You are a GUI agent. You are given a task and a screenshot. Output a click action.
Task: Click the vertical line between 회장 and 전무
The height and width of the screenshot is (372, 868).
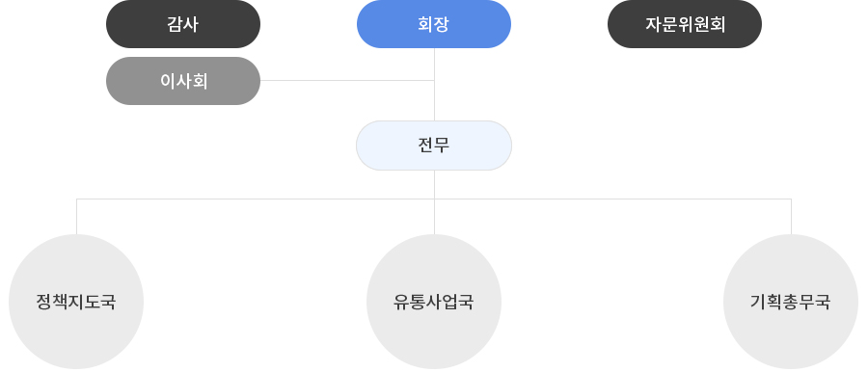(435, 84)
